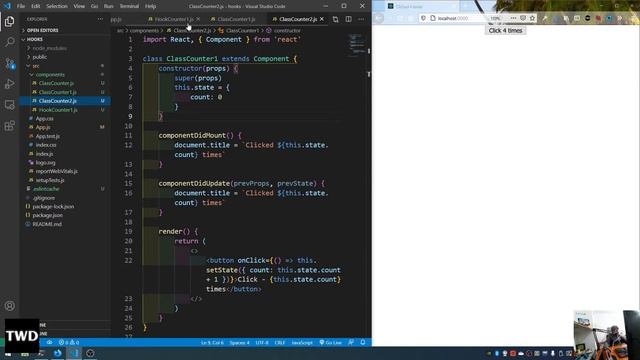Open the Explorer panel more actions menu
Viewport: 640px width, 360px height.
(x=100, y=19)
